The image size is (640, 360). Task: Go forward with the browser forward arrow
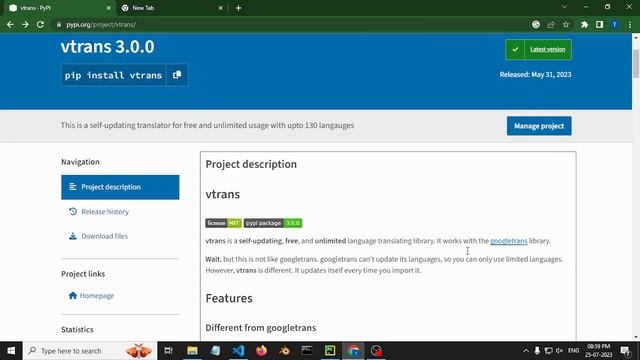pos(25,24)
